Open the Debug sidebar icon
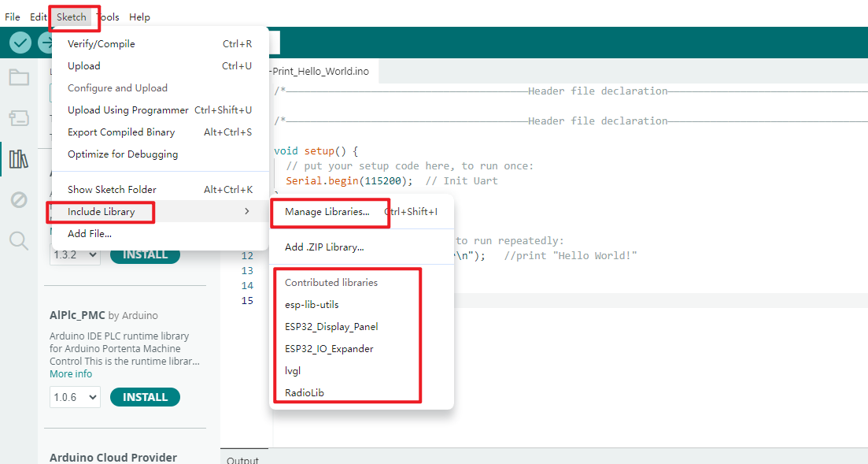868x464 pixels. coord(19,199)
